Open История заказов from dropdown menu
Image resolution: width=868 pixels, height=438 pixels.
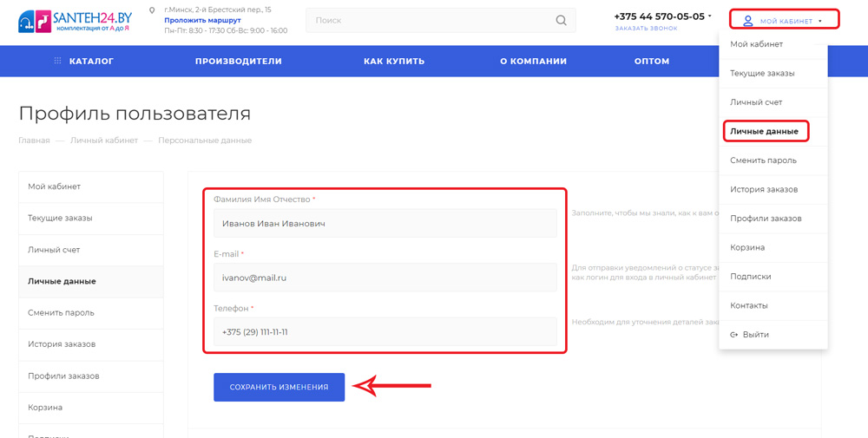pos(773,189)
